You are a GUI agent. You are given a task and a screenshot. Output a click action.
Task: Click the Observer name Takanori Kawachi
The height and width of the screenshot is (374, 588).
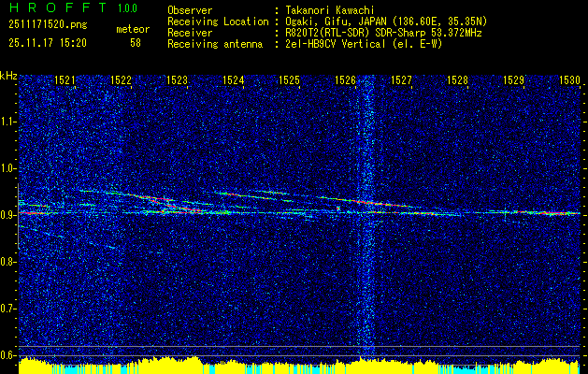coord(330,10)
